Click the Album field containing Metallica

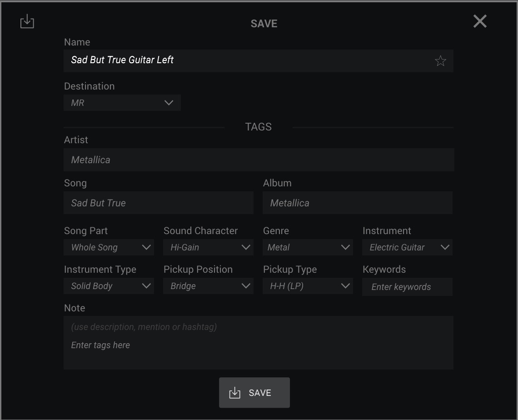tap(358, 203)
